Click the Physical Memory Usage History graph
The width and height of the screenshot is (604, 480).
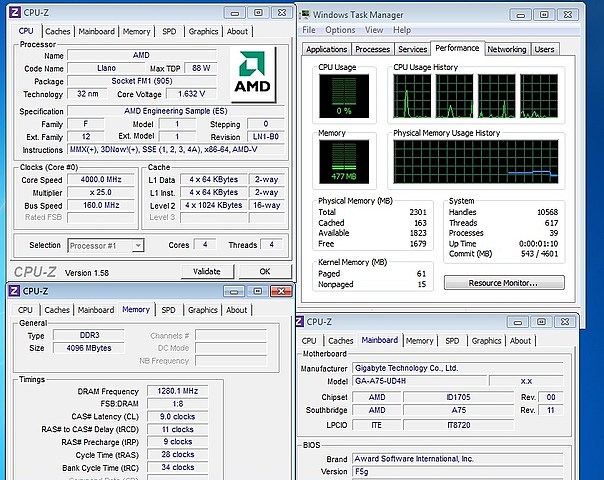point(476,162)
